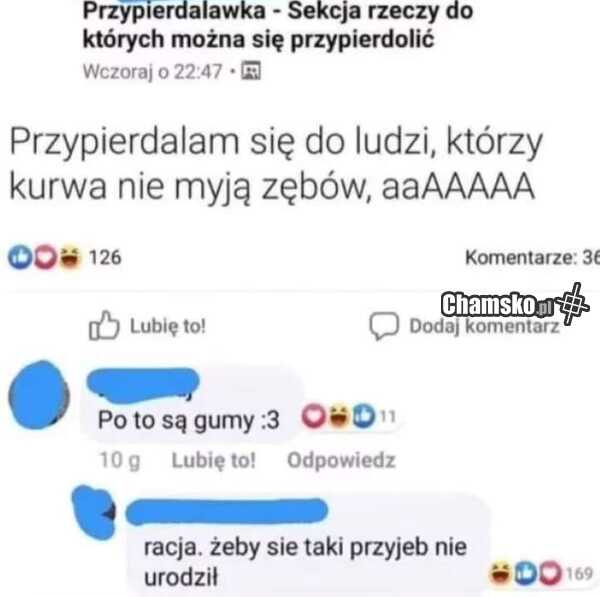Click the group privacy icon after the timestamp
The width and height of the screenshot is (600, 597).
251,71
